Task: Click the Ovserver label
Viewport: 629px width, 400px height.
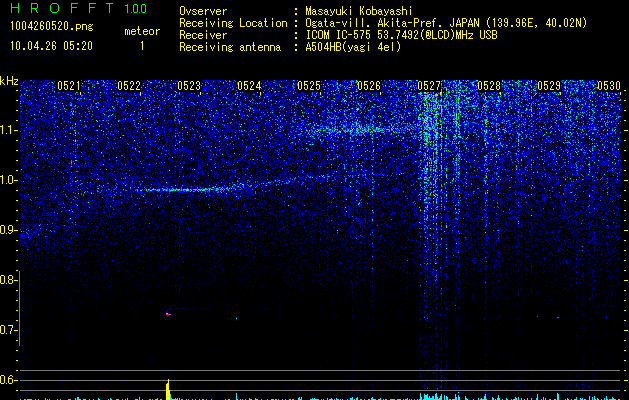Action: 203,11
